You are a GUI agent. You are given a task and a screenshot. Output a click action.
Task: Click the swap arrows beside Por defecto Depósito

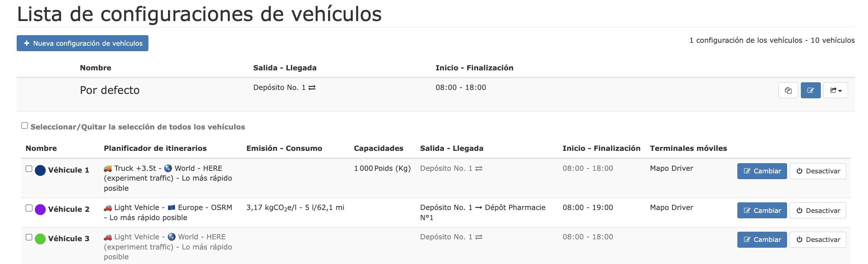(x=312, y=88)
